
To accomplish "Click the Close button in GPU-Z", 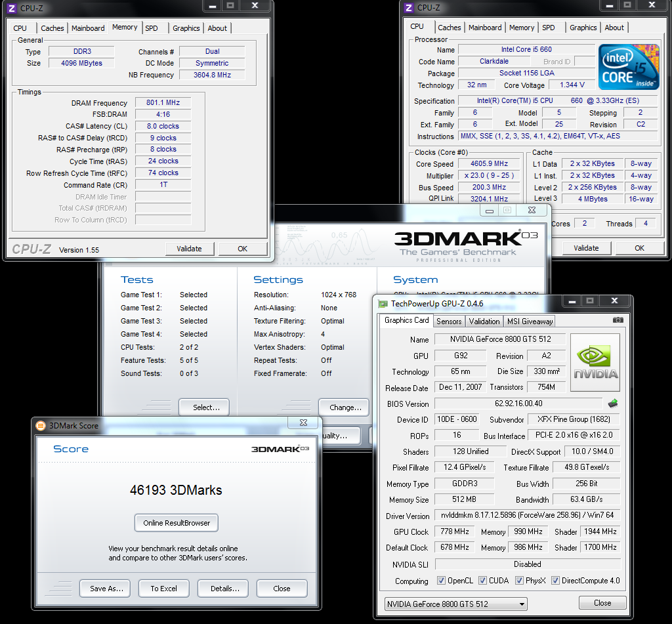I will coord(602,602).
